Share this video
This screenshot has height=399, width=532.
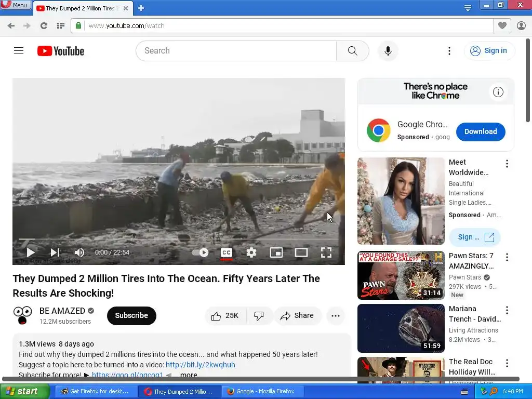pos(297,316)
